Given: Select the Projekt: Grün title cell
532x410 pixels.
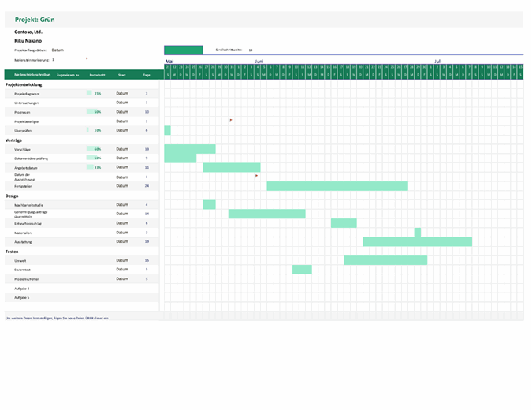Looking at the screenshot, I should point(35,19).
